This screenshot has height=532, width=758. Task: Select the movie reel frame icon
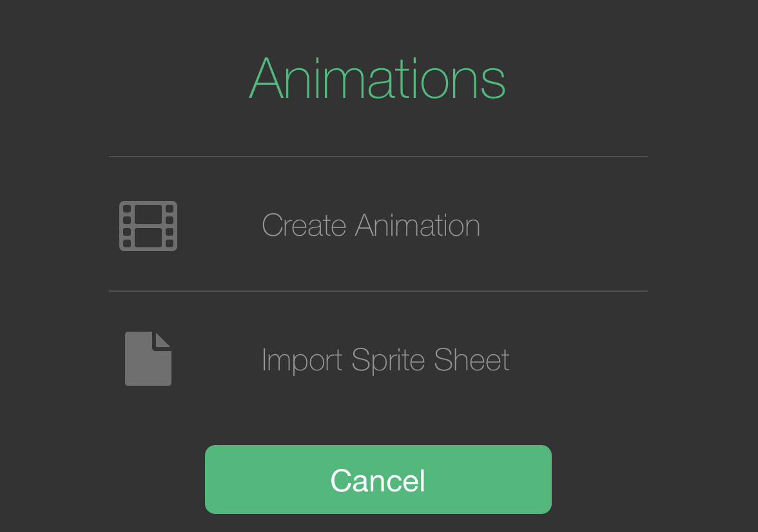(148, 225)
